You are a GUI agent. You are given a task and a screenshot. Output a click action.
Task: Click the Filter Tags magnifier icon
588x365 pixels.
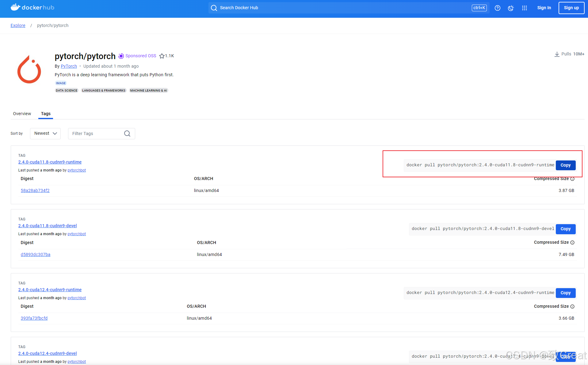[x=127, y=134]
